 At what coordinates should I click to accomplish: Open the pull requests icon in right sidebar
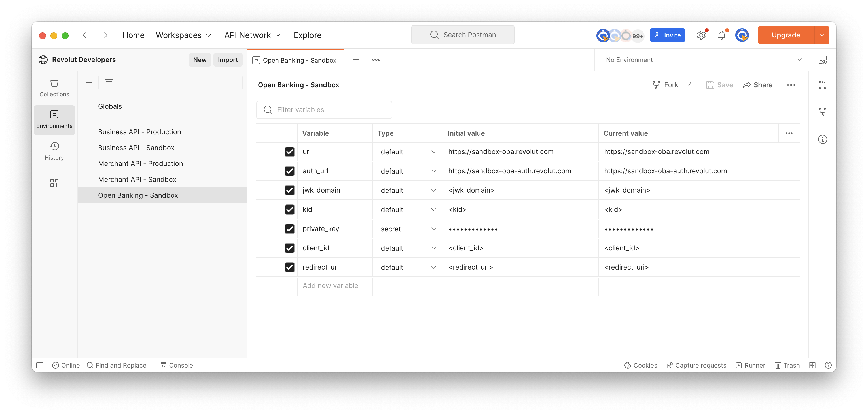[823, 85]
